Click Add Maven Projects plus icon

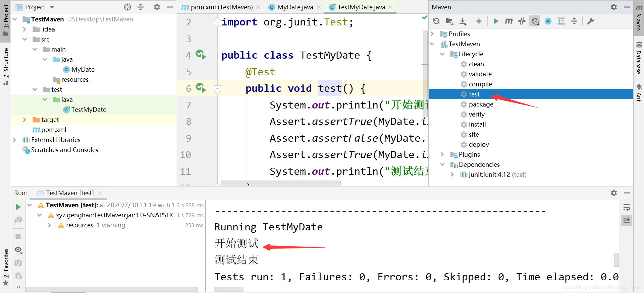[479, 21]
